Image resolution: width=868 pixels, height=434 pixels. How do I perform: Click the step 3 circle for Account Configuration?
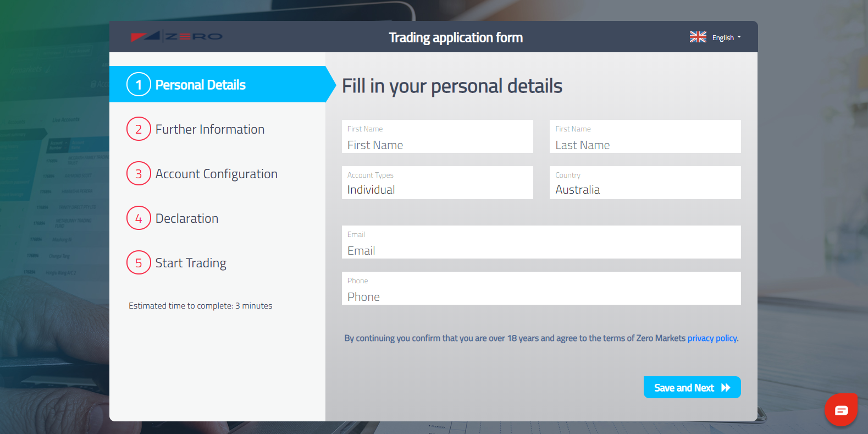click(x=139, y=173)
